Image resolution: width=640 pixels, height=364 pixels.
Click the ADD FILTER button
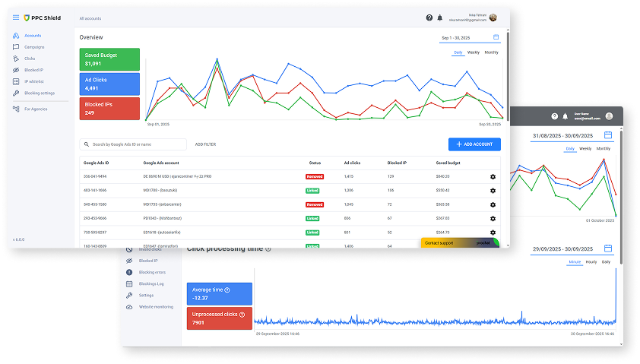pos(205,144)
